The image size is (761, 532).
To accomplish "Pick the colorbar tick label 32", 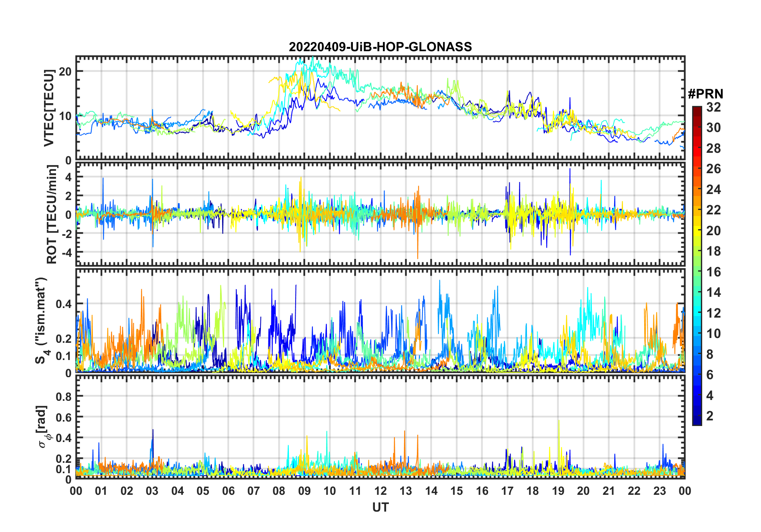I will point(713,107).
